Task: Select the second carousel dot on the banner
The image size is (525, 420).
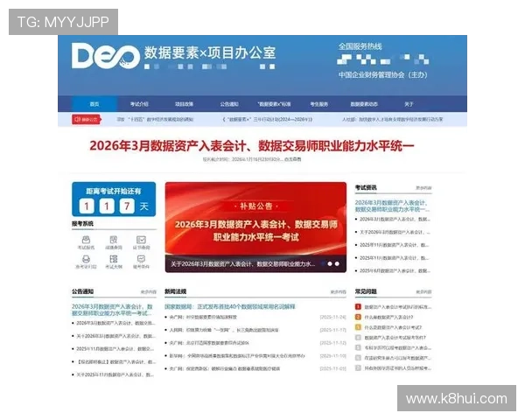Action: click(330, 264)
